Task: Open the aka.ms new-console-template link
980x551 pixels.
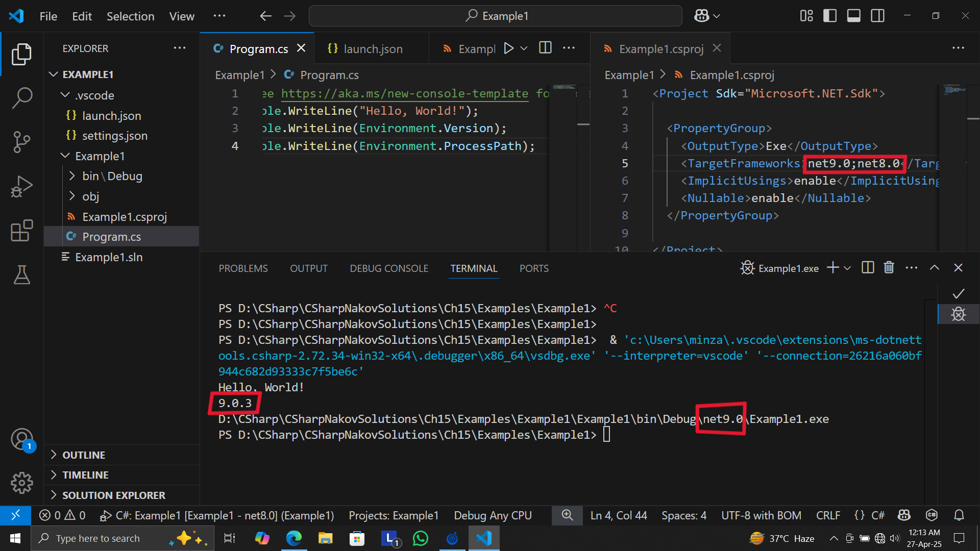Action: [x=404, y=93]
